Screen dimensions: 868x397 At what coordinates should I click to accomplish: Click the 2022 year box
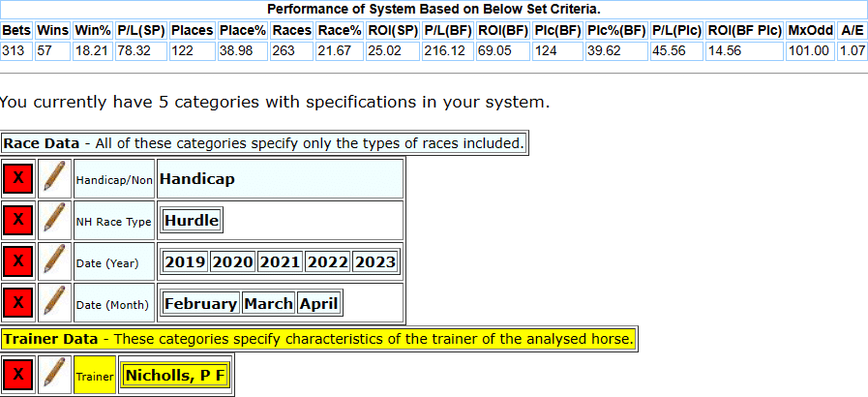328,261
